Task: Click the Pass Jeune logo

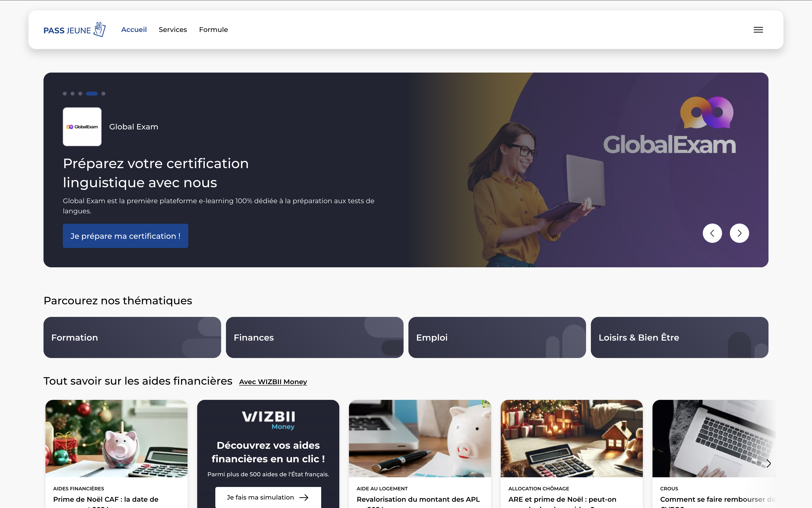Action: point(74,30)
